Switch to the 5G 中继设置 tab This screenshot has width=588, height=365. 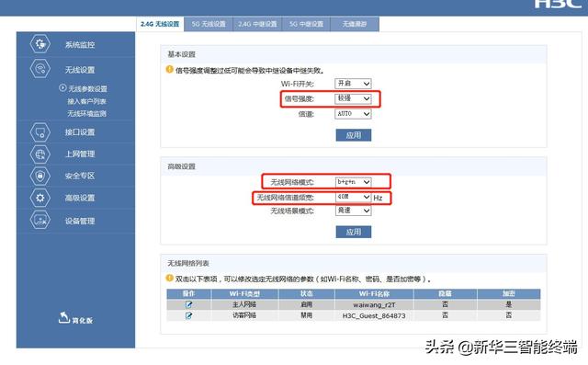click(x=306, y=24)
